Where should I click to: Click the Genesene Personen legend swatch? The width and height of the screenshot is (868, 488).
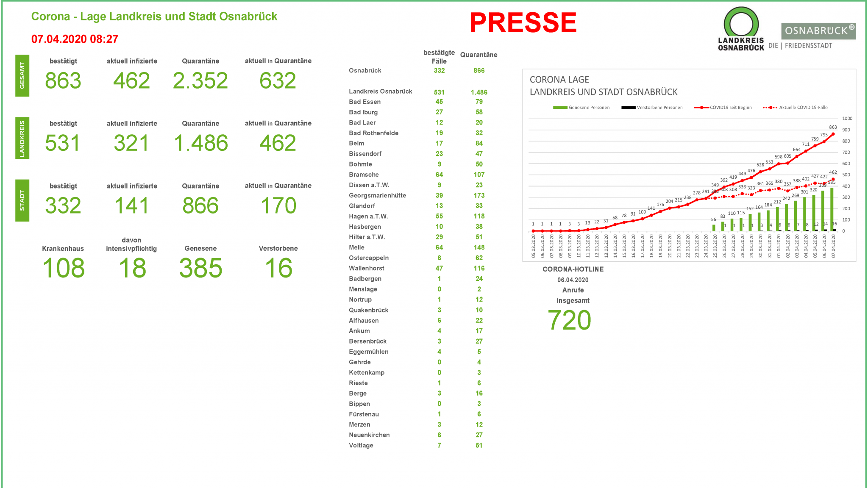(x=560, y=108)
